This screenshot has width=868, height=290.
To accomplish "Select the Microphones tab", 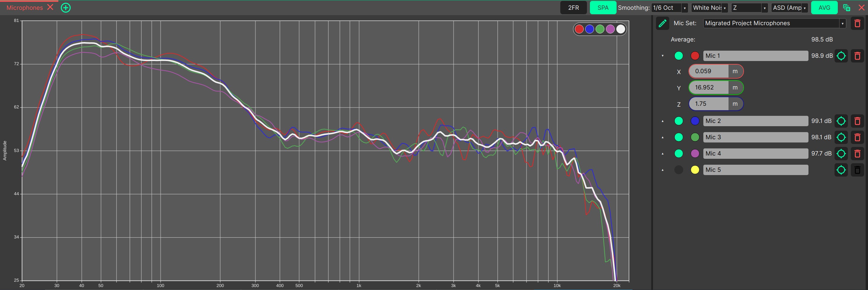I will point(25,8).
